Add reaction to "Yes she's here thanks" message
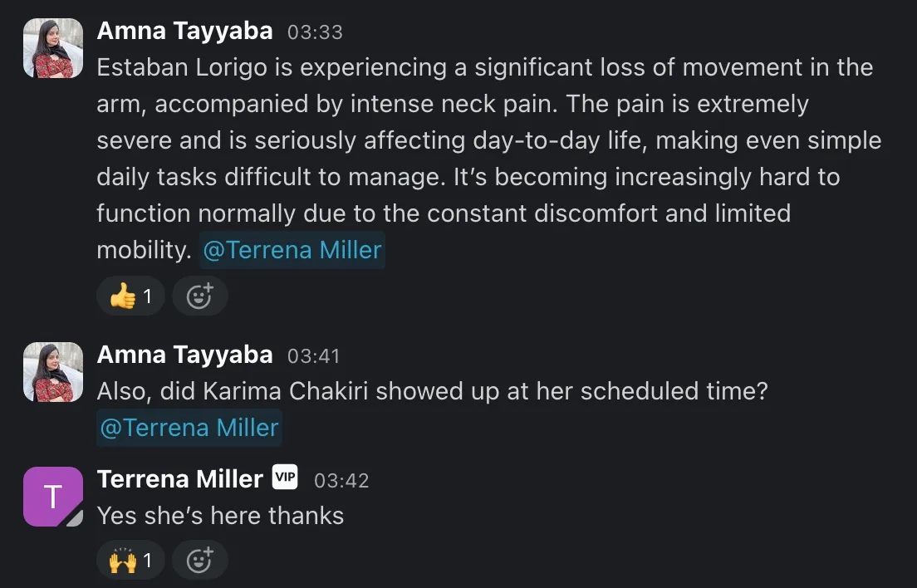 (199, 561)
